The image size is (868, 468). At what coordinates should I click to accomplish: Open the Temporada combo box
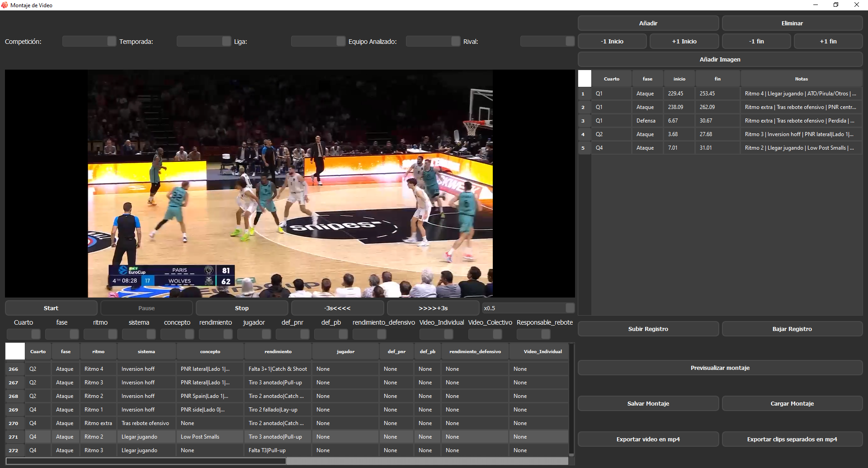tap(203, 41)
